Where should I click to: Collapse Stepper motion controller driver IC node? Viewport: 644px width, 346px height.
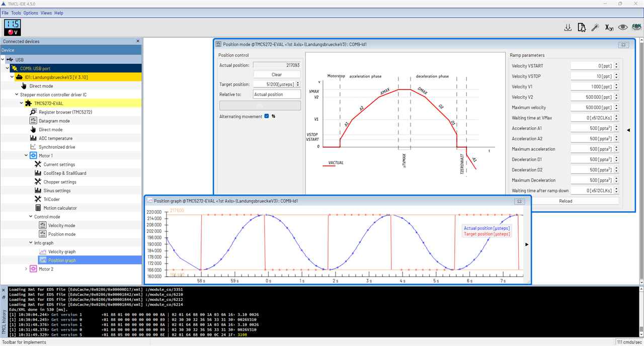pos(17,95)
